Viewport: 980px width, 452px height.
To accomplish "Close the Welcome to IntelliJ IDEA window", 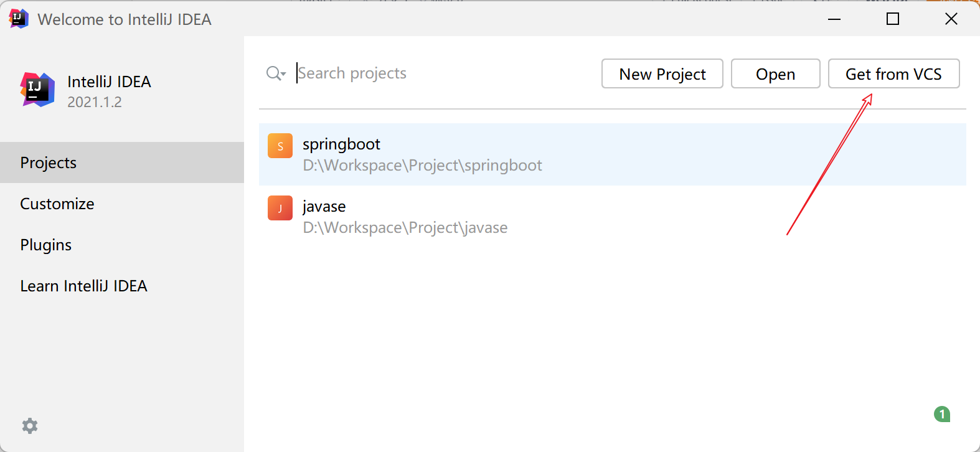I will coord(951,19).
